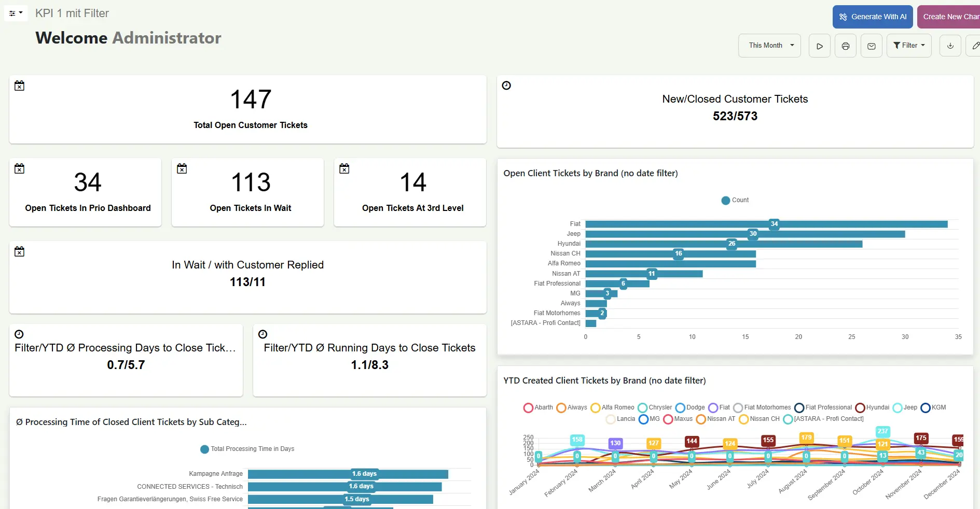Click the download icon in the toolbar

click(x=950, y=46)
